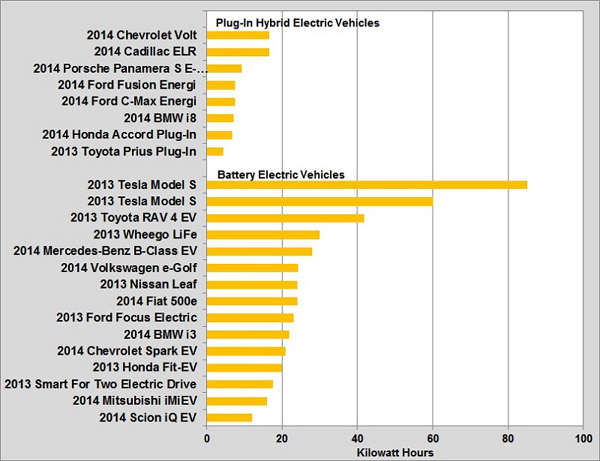The image size is (600, 461).
Task: Click the 60 axis tick label
Action: (x=433, y=438)
